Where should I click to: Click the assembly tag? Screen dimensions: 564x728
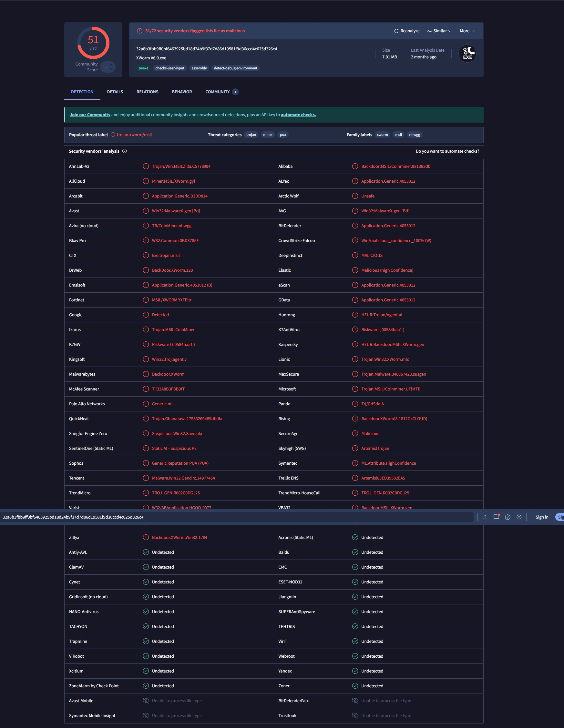point(199,68)
